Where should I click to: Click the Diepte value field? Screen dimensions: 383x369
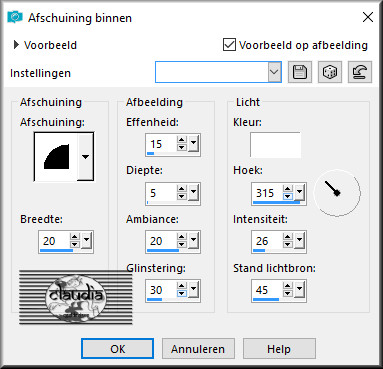point(161,193)
